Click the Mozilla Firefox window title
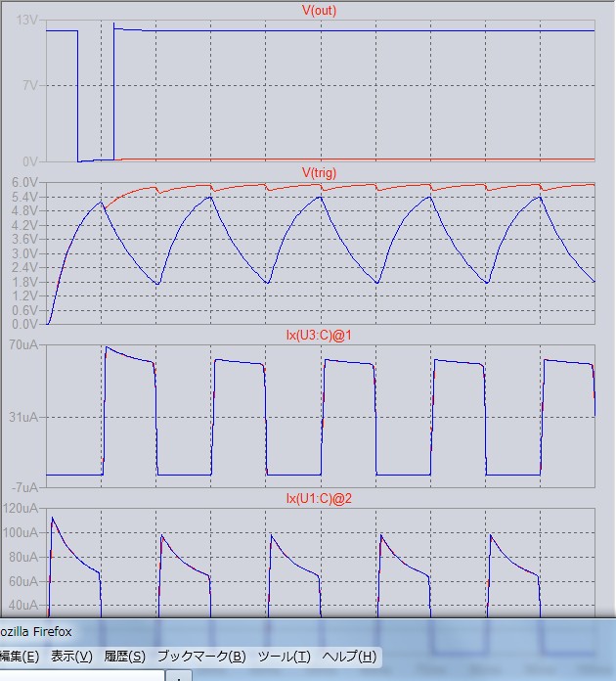This screenshot has width=616, height=681. [x=35, y=631]
